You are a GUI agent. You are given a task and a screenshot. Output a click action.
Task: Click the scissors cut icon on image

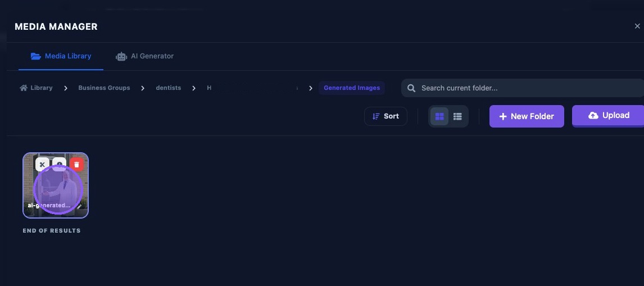coord(42,165)
